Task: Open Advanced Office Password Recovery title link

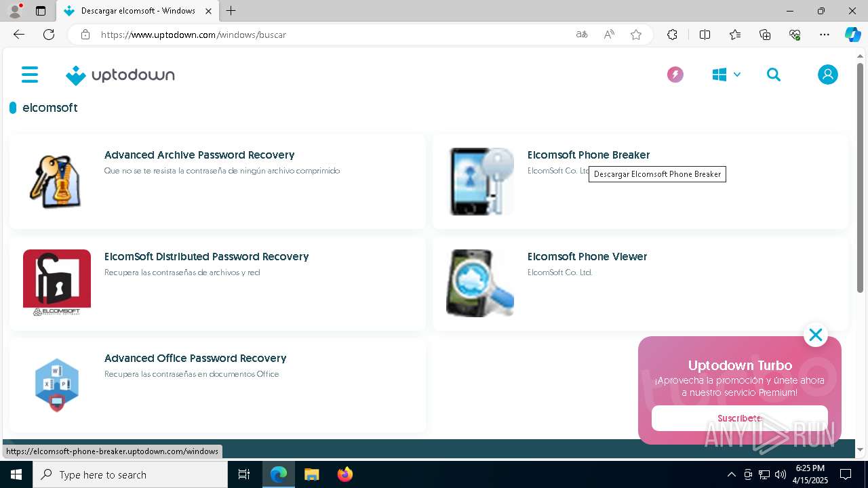Action: [x=195, y=359]
